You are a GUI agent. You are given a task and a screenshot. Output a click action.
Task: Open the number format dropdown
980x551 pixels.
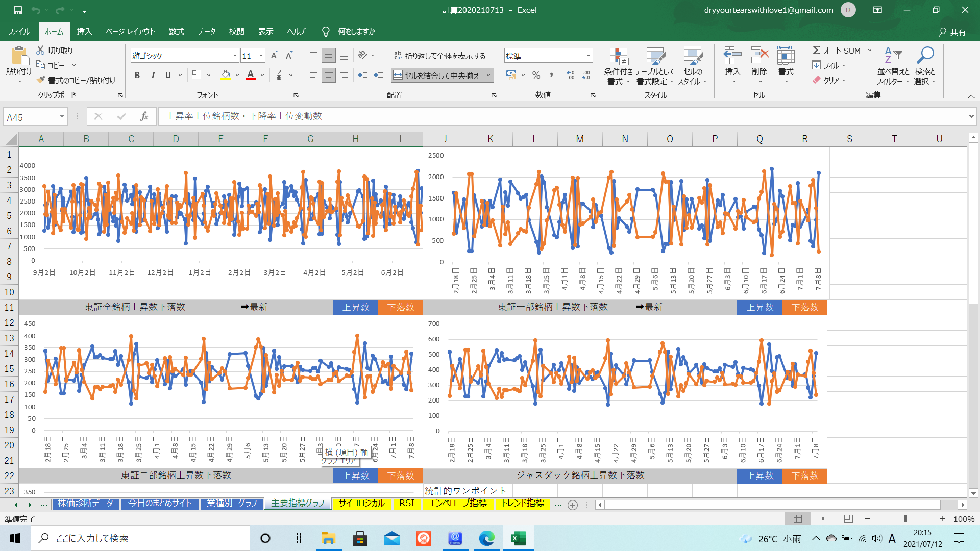point(588,56)
